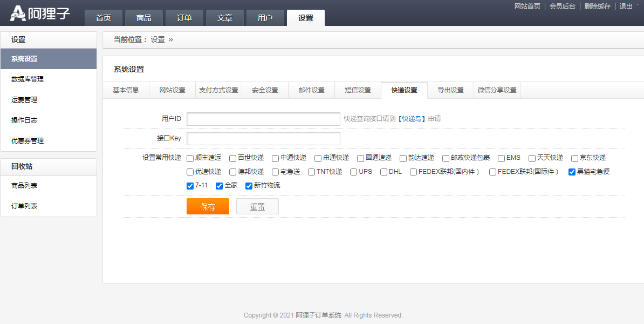Click the 阿狸子 logo
The width and height of the screenshot is (644, 324).
(x=40, y=13)
